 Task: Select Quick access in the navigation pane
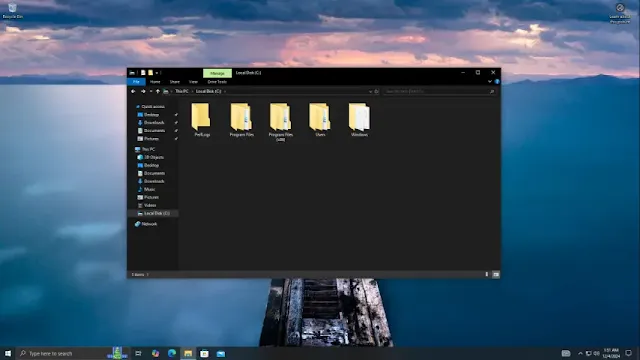153,107
